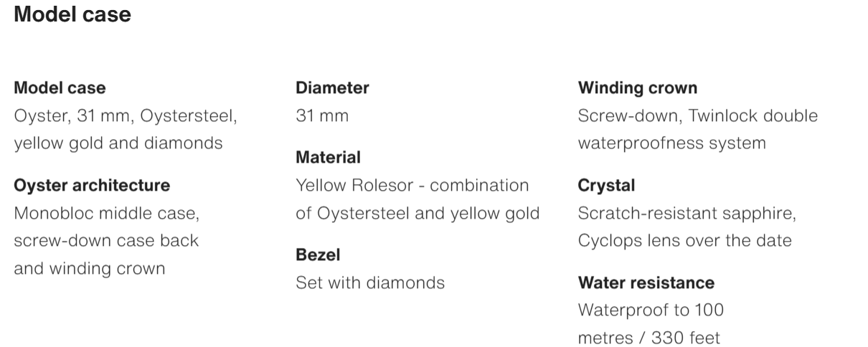
Task: Click the "of Oystersteel and yellow gold" line
Action: pyautogui.click(x=418, y=213)
